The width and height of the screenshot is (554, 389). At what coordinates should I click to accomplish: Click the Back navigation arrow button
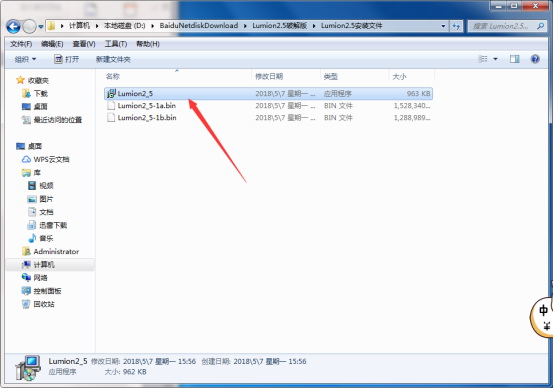pyautogui.click(x=13, y=26)
